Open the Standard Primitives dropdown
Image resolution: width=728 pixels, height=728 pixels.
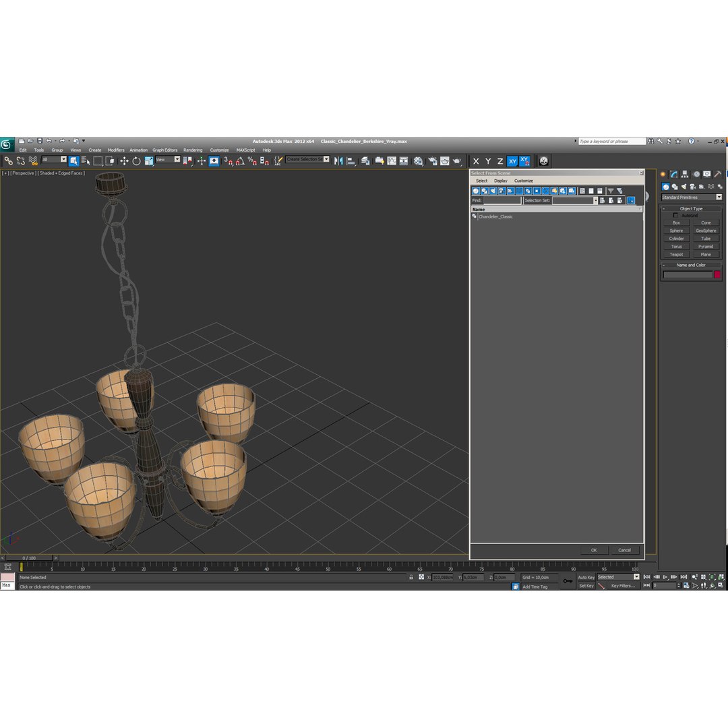(692, 198)
